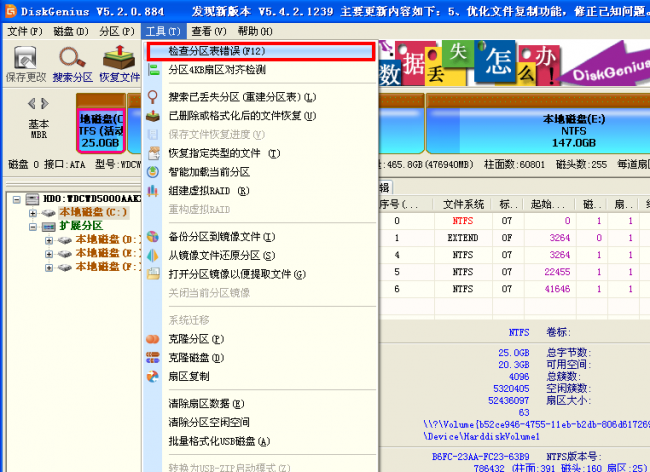Click the 恢复文件 toolbar icon
Viewport: 650px width, 472px height.
[119, 57]
